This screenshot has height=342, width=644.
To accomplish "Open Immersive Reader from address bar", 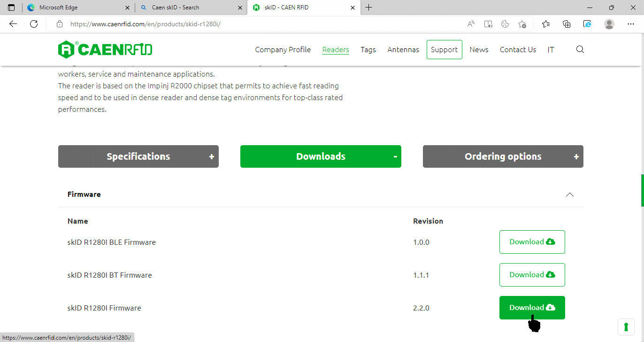I will 488,24.
